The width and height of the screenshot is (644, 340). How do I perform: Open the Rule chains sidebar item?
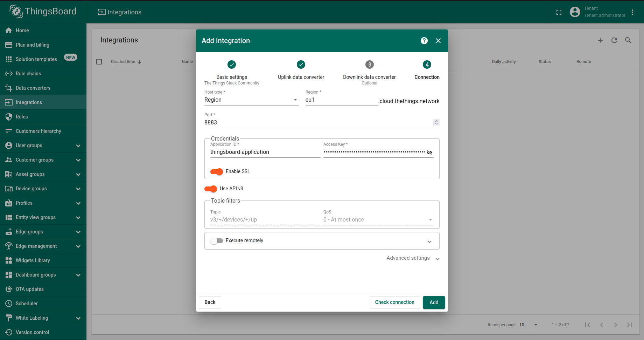point(28,74)
